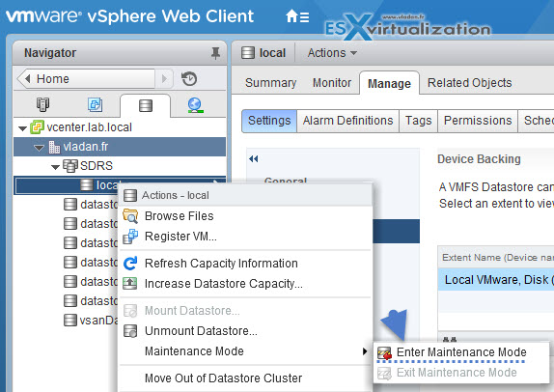Select SDRS datastore cluster in tree
This screenshot has height=392, width=554.
click(97, 166)
